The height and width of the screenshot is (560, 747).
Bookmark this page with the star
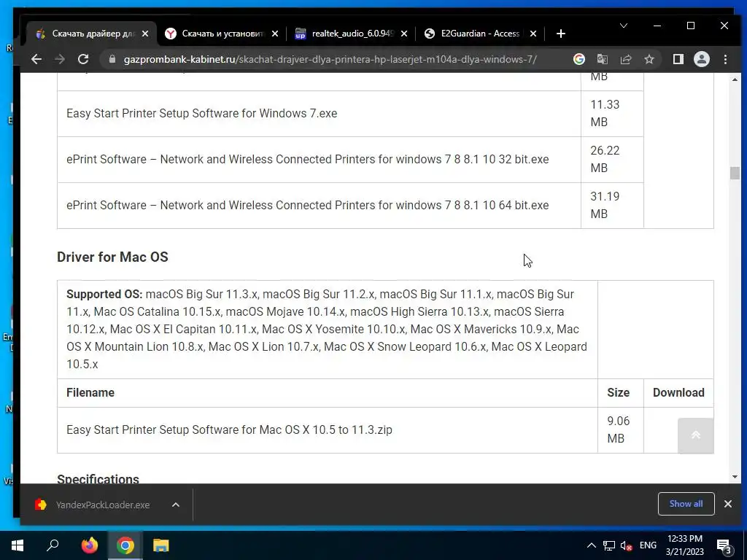649,59
